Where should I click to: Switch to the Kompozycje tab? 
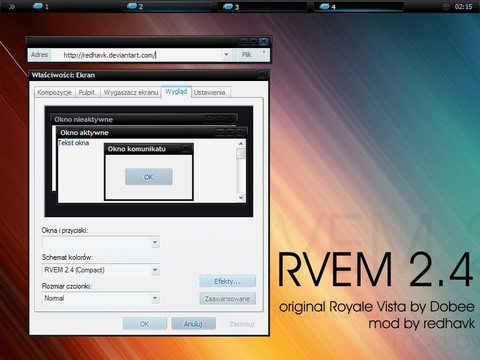point(55,93)
